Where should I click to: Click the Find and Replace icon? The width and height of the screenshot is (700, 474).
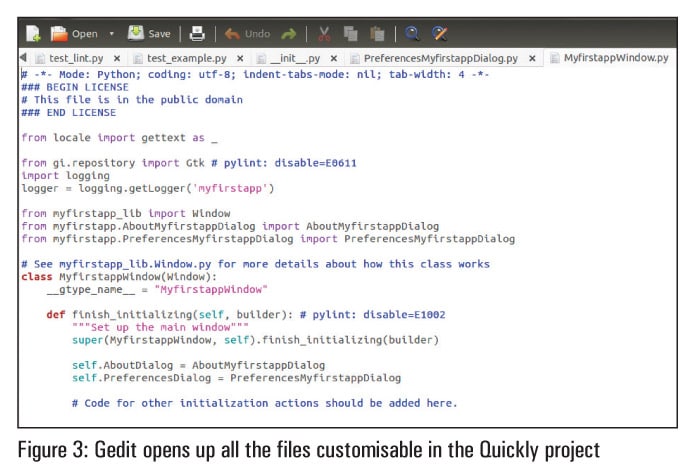[439, 33]
